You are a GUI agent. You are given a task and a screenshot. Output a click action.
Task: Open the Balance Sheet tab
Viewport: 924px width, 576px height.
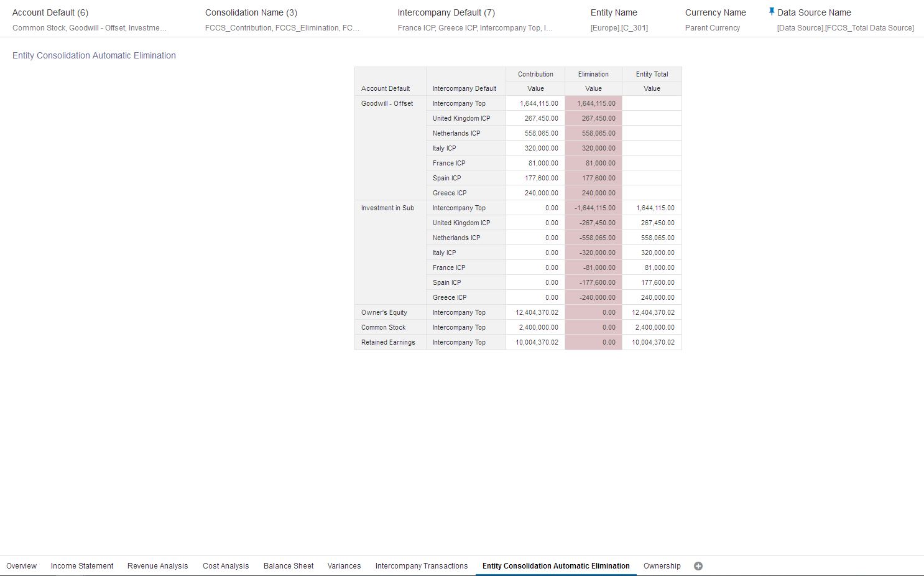288,565
